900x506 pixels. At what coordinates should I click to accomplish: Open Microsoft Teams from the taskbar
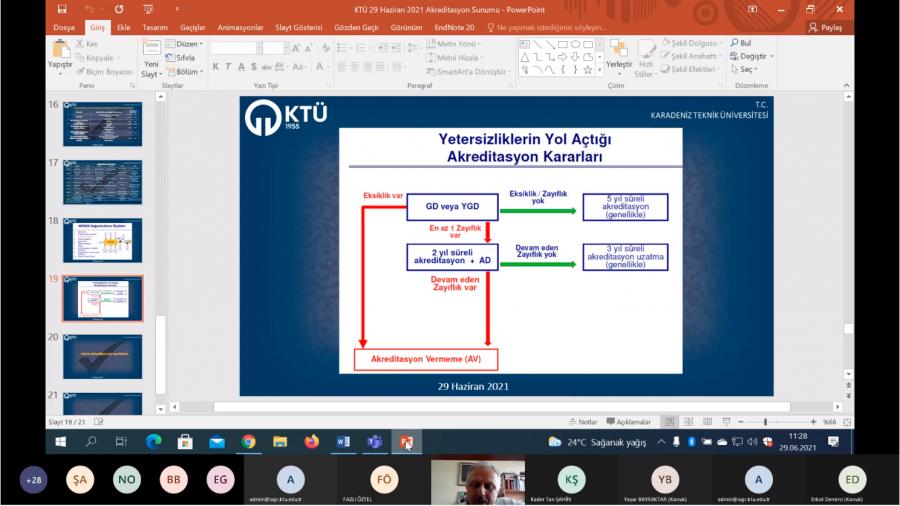374,441
